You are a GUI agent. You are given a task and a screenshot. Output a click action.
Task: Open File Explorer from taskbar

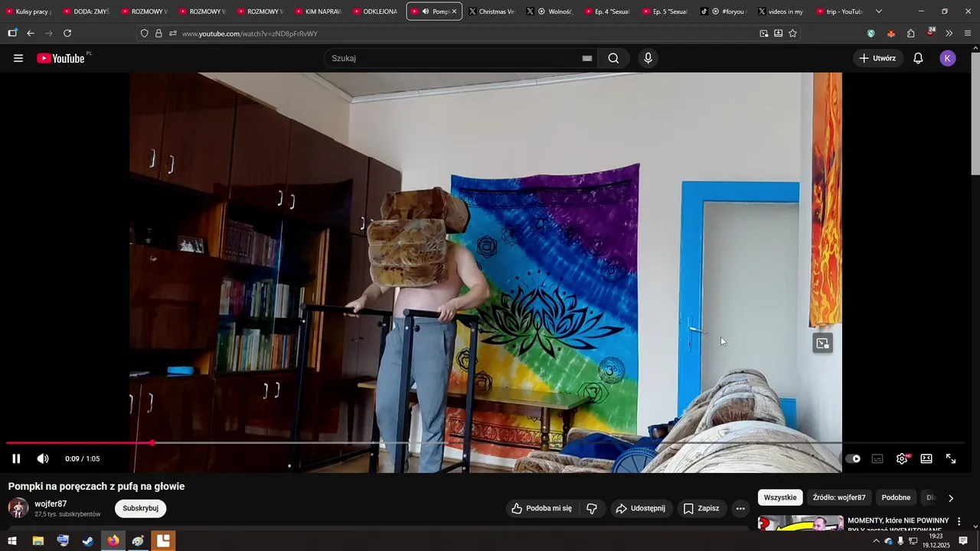click(x=38, y=541)
